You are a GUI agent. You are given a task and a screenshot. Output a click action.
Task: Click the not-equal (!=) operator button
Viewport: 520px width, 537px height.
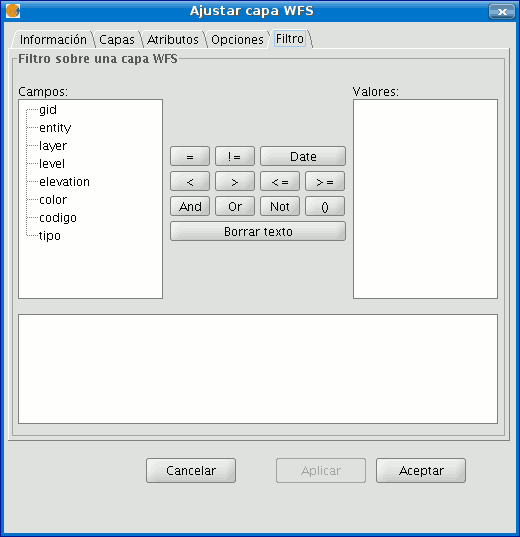235,156
